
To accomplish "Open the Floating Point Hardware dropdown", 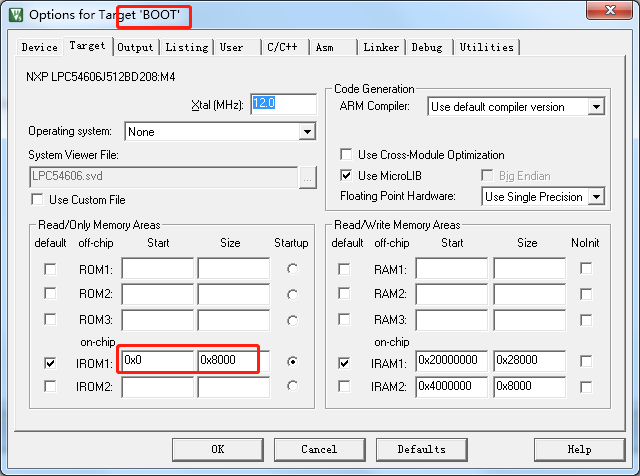I will click(x=596, y=197).
